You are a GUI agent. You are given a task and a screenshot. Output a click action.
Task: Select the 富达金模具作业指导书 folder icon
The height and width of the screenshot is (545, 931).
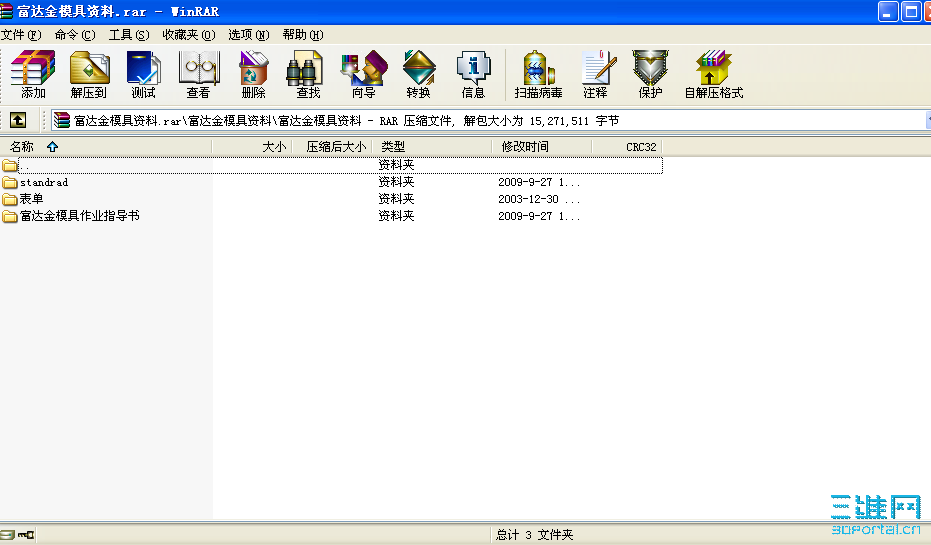[10, 216]
